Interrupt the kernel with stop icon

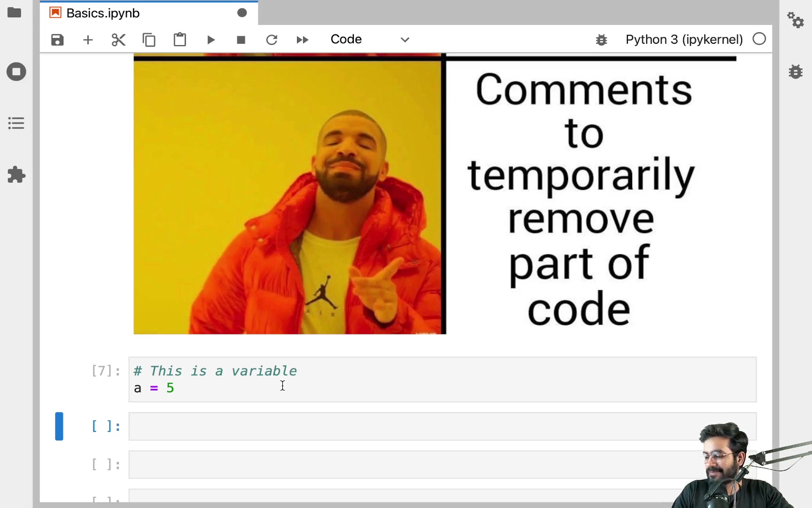pyautogui.click(x=241, y=40)
